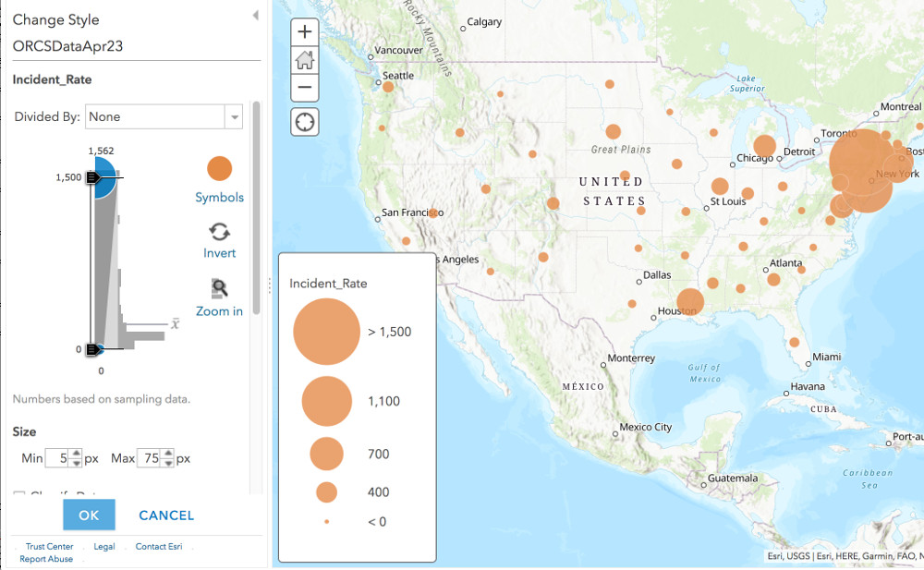This screenshot has height=570, width=924.
Task: Open the Trust Center link
Action: point(49,547)
